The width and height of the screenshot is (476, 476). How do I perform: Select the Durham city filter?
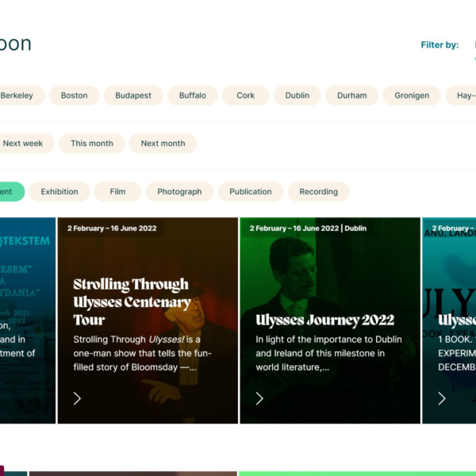(351, 95)
